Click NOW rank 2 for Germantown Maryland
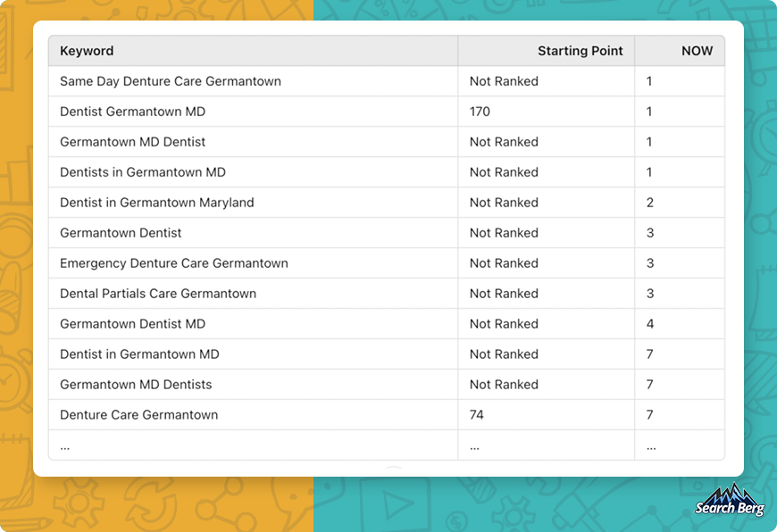Screen dimensions: 777x532 click(649, 202)
